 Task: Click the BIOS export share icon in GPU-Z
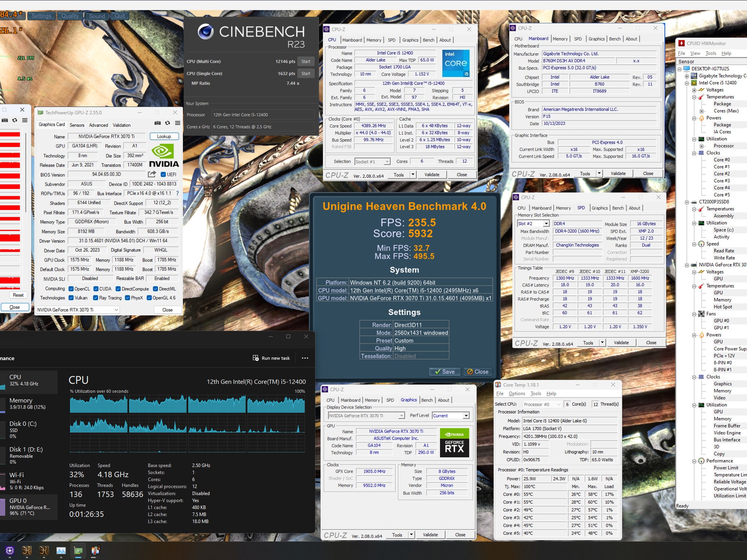[x=152, y=174]
